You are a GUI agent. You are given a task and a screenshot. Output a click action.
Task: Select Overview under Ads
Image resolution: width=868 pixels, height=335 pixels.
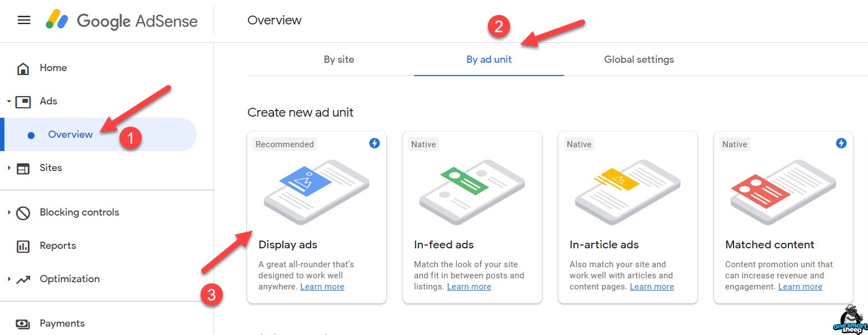tap(71, 134)
